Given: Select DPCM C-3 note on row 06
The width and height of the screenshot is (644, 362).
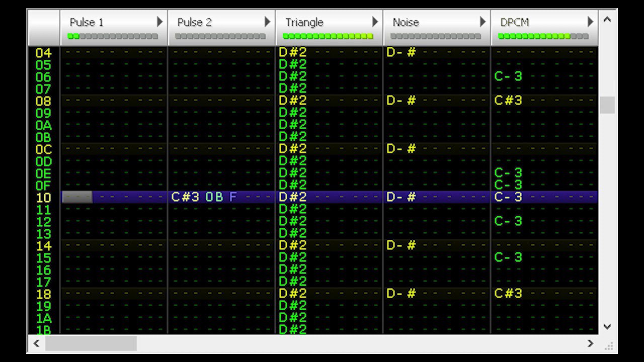Looking at the screenshot, I should click(x=508, y=76).
